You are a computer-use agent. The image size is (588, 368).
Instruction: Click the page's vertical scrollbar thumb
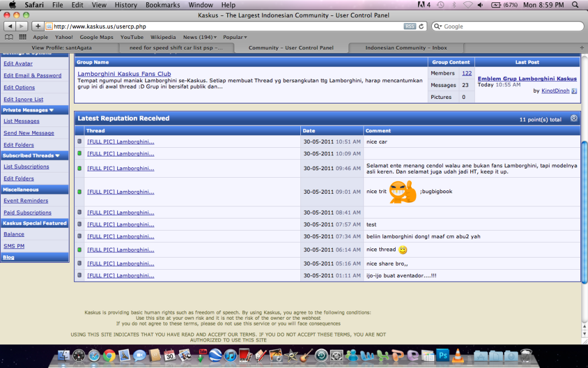(x=584, y=212)
